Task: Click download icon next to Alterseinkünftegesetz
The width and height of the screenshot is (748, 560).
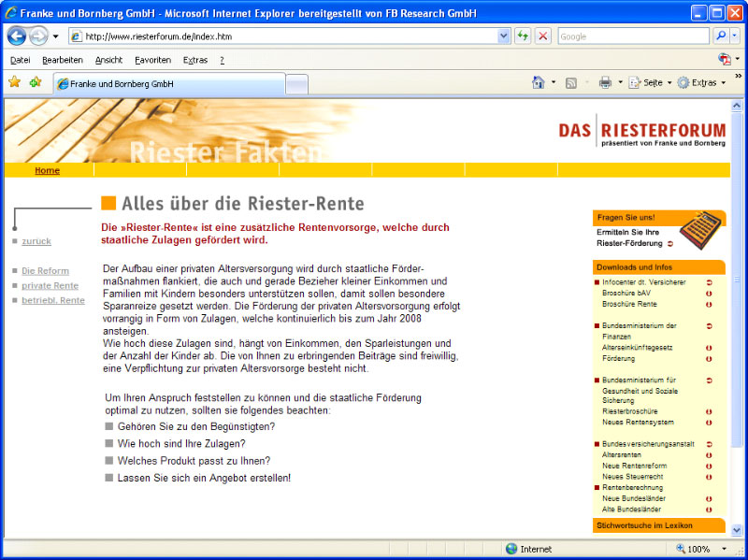Action: pos(709,348)
